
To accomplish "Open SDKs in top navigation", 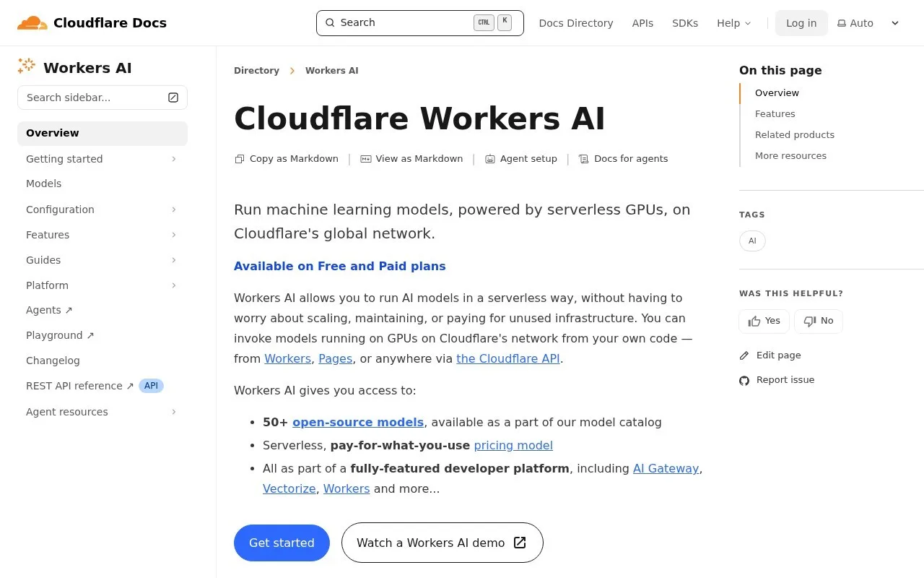I will (x=685, y=23).
